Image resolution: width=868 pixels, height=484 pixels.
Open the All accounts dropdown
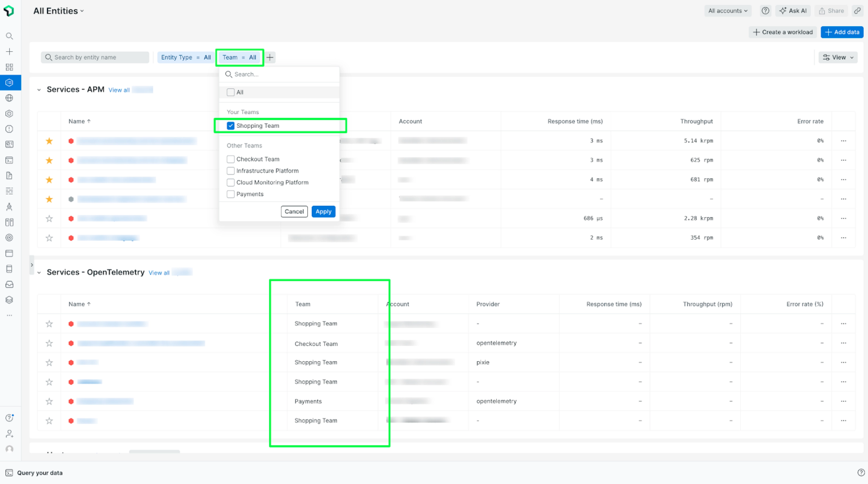(x=727, y=11)
